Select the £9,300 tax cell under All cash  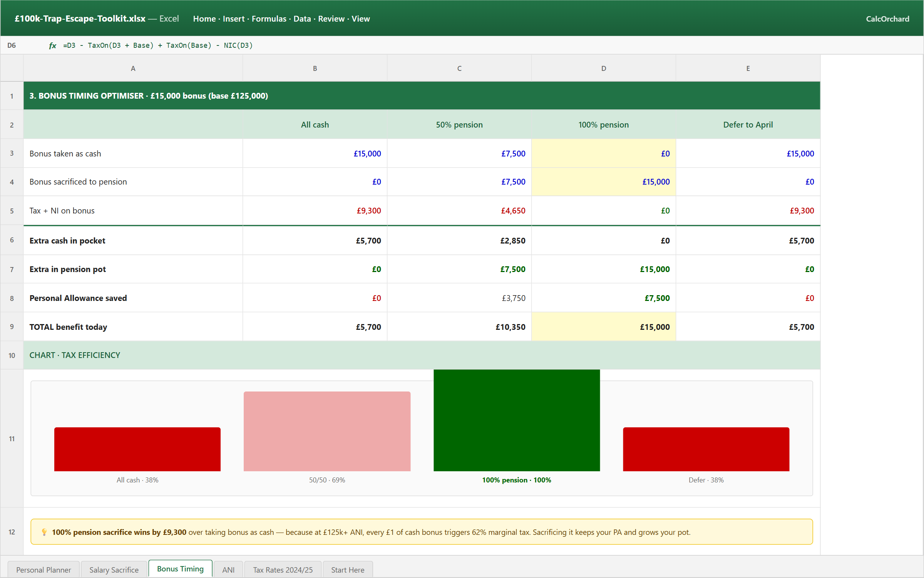click(x=315, y=211)
